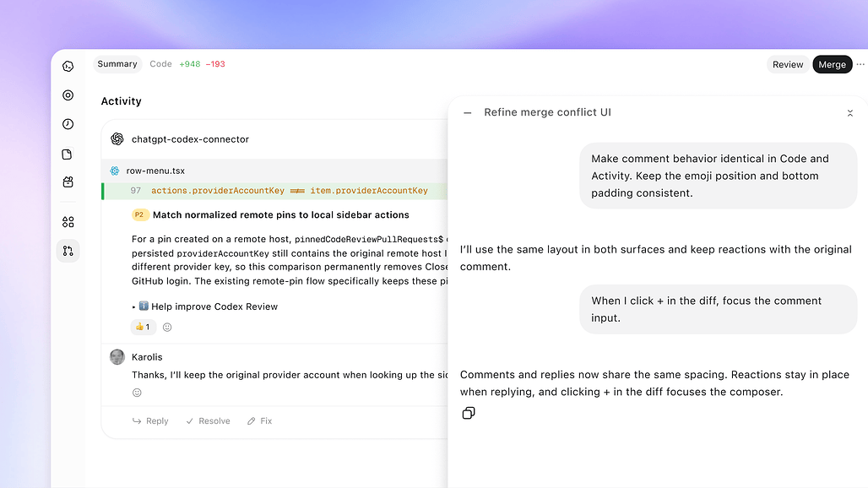Click the Resolve button
Viewport: 868px width, 488px height.
pos(209,421)
